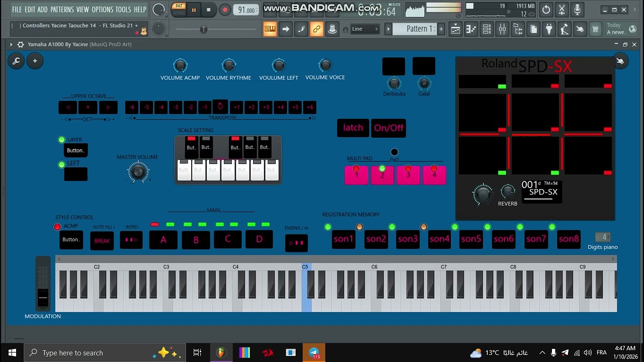Open the Playlist view icon
This screenshot has height=362, width=644.
455,30
